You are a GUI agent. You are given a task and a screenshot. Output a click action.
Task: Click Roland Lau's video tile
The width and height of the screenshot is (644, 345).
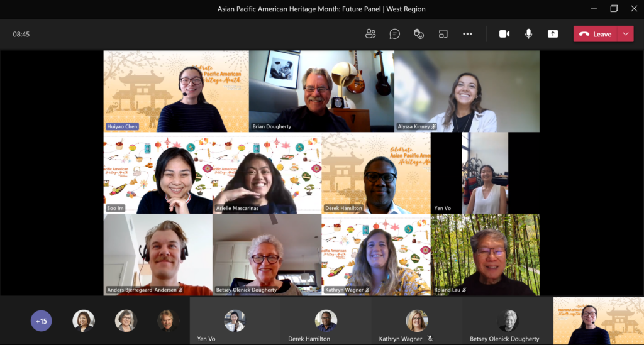(485, 255)
